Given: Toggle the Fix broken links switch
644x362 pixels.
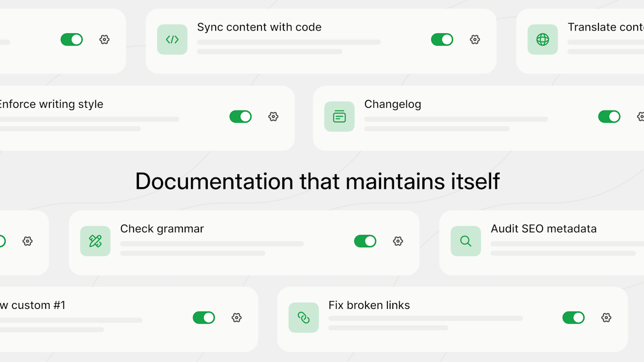Looking at the screenshot, I should (x=573, y=317).
